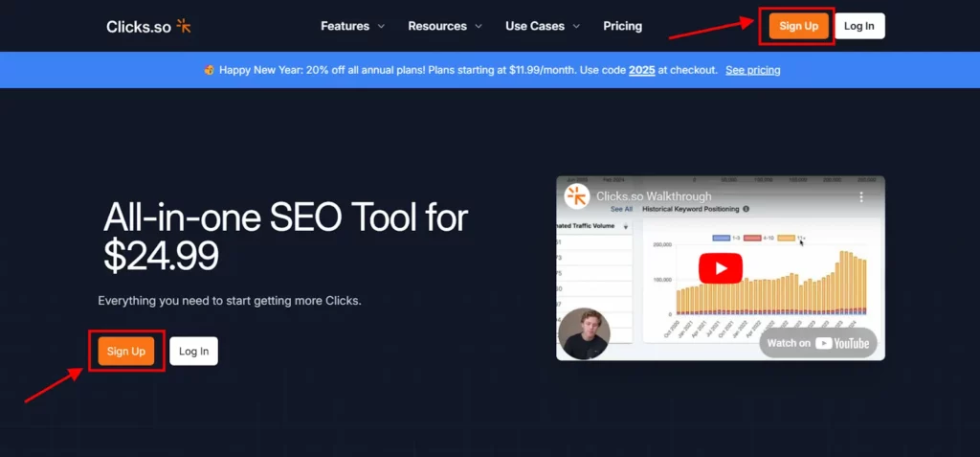The width and height of the screenshot is (980, 457).
Task: Open the Clicks.so Walkthrough video title
Action: point(654,196)
